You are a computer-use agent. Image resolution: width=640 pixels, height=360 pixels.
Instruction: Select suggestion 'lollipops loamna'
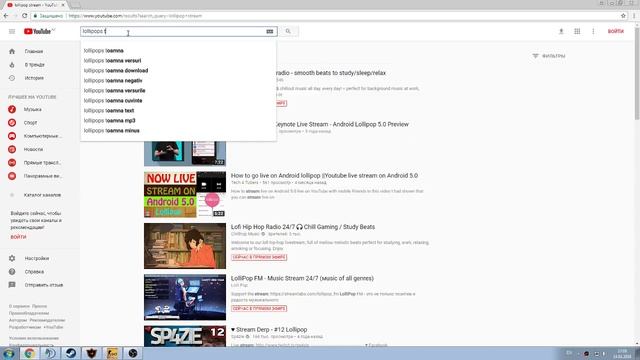(x=178, y=51)
